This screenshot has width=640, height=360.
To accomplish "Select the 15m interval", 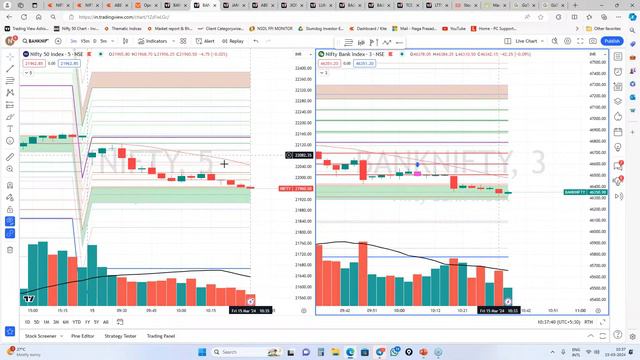I will tap(85, 41).
